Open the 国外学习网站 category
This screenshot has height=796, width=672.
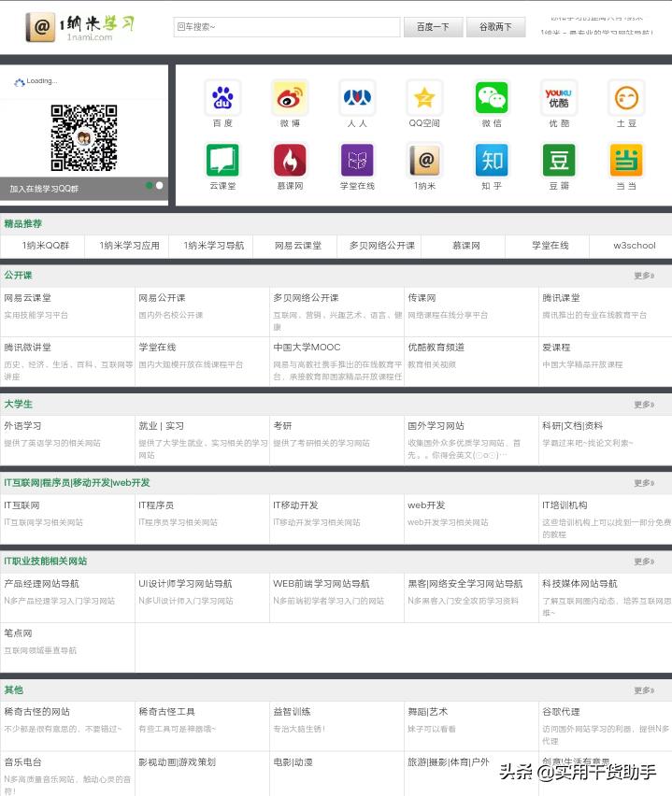pyautogui.click(x=436, y=426)
